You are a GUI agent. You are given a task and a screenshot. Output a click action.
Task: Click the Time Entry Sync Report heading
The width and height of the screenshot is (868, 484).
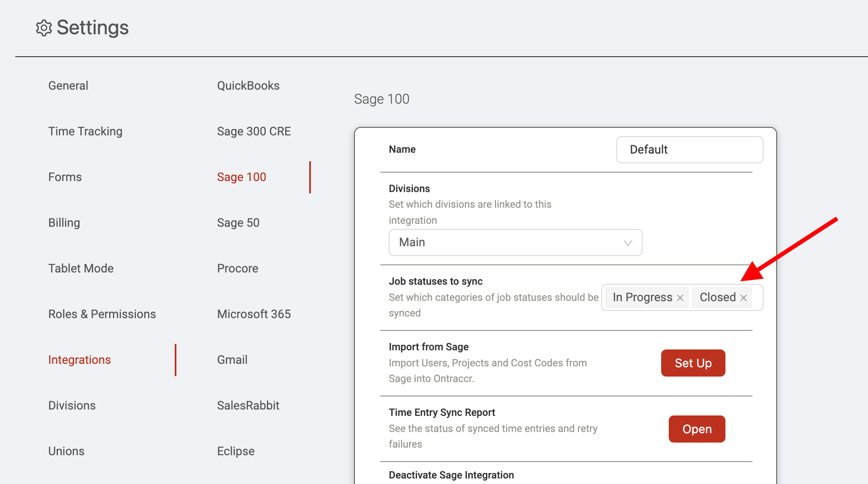pos(442,412)
